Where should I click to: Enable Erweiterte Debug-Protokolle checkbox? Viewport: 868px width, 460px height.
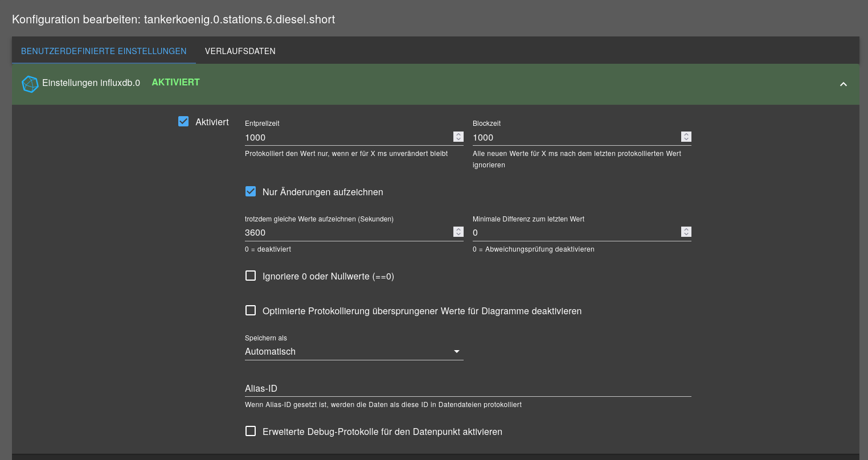(251, 431)
